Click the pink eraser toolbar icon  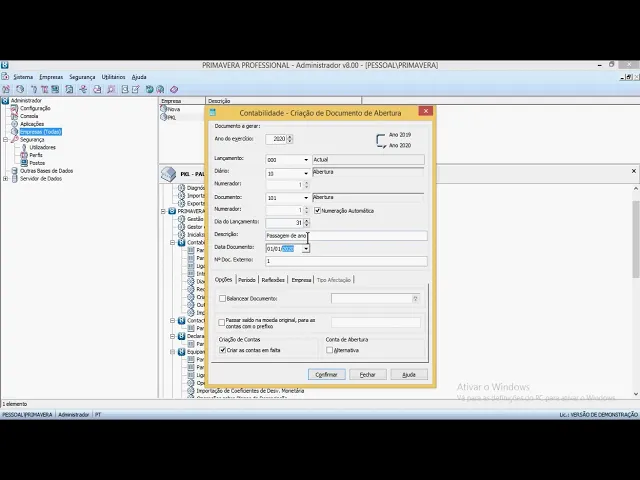click(174, 89)
